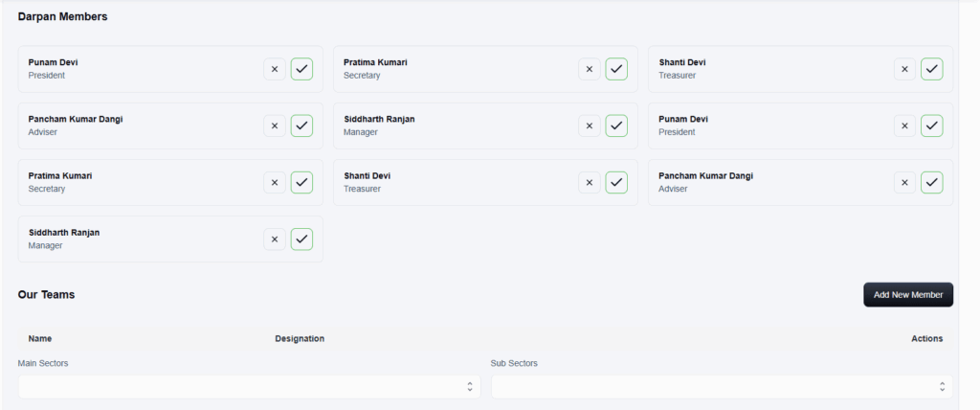Image resolution: width=980 pixels, height=410 pixels.
Task: Approve the first Pratima Kumari Secretary card
Action: [617, 69]
